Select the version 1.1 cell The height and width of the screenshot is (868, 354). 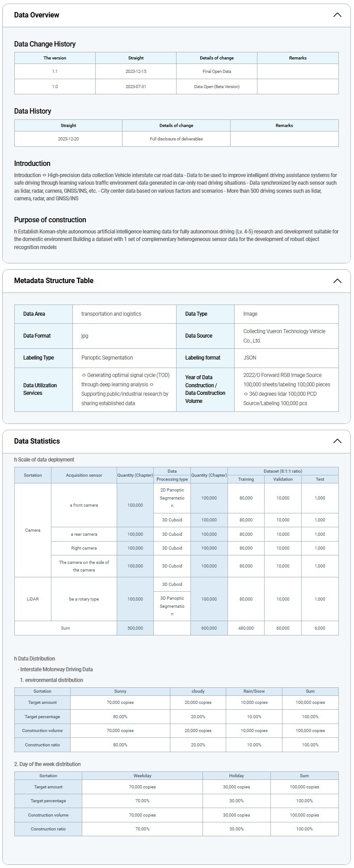pyautogui.click(x=55, y=72)
